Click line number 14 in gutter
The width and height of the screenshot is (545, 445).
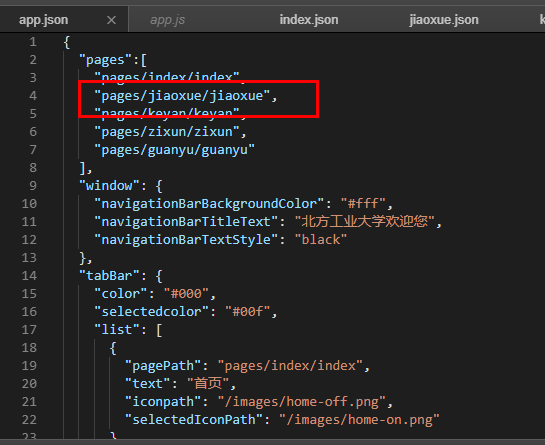tap(29, 276)
